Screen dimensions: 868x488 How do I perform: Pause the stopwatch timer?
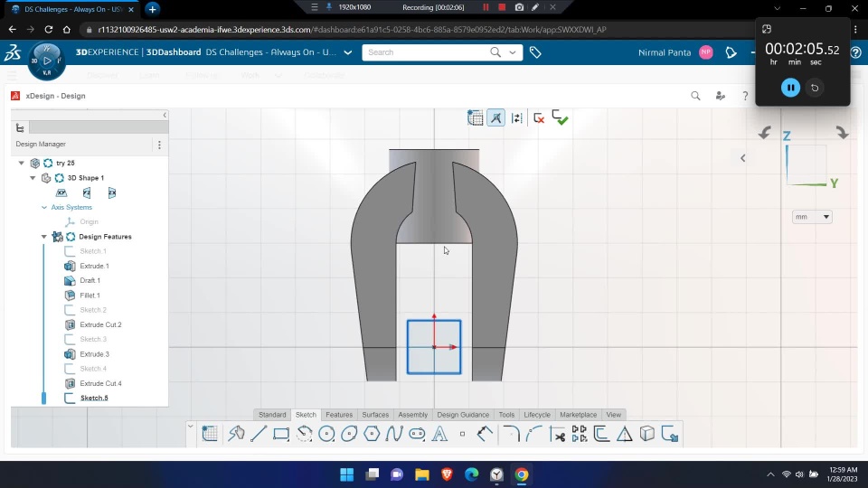tap(790, 88)
